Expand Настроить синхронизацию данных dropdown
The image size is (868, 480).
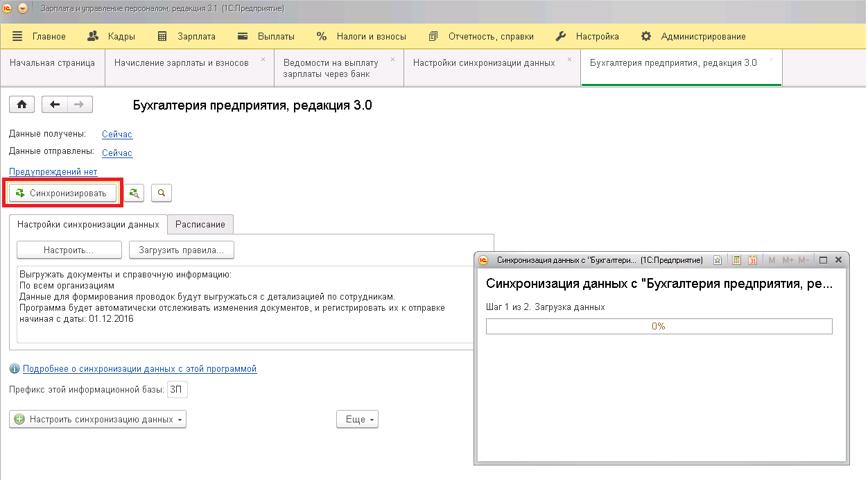tap(98, 420)
